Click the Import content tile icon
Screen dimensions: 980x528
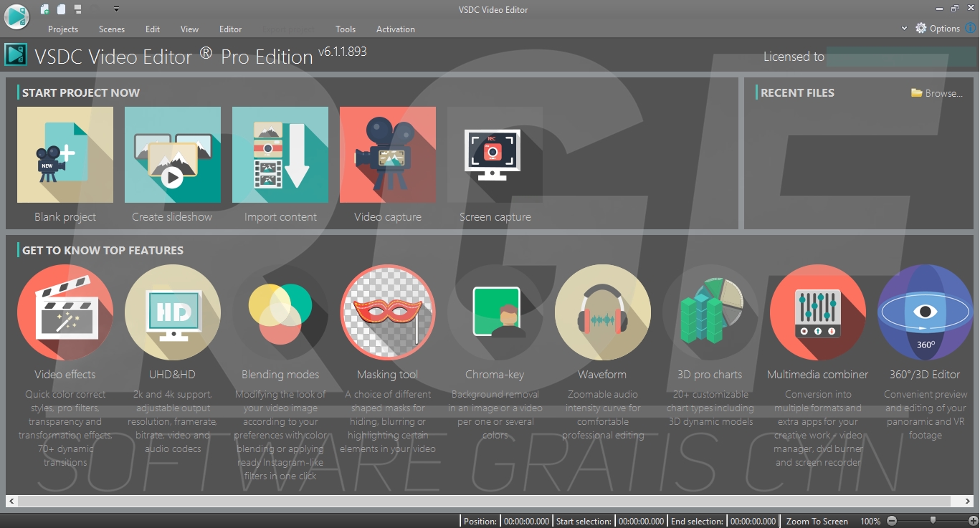(280, 155)
